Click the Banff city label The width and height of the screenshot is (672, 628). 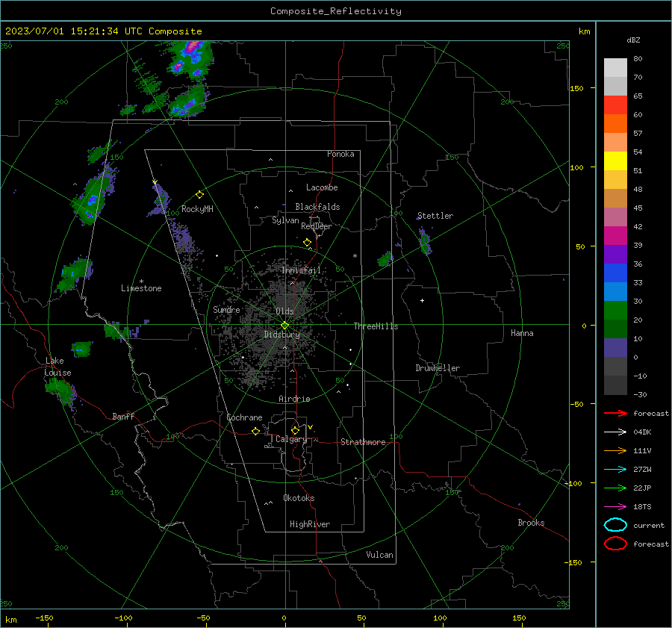tap(123, 416)
